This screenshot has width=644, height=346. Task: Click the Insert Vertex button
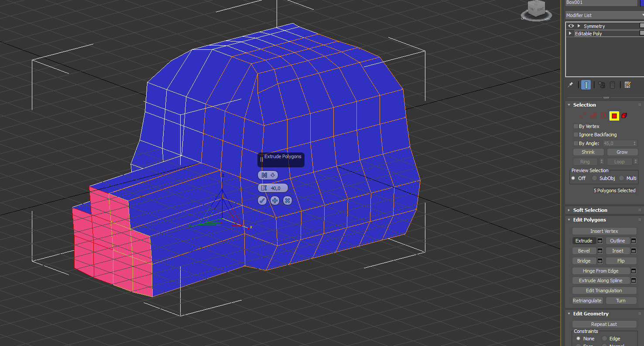(604, 231)
